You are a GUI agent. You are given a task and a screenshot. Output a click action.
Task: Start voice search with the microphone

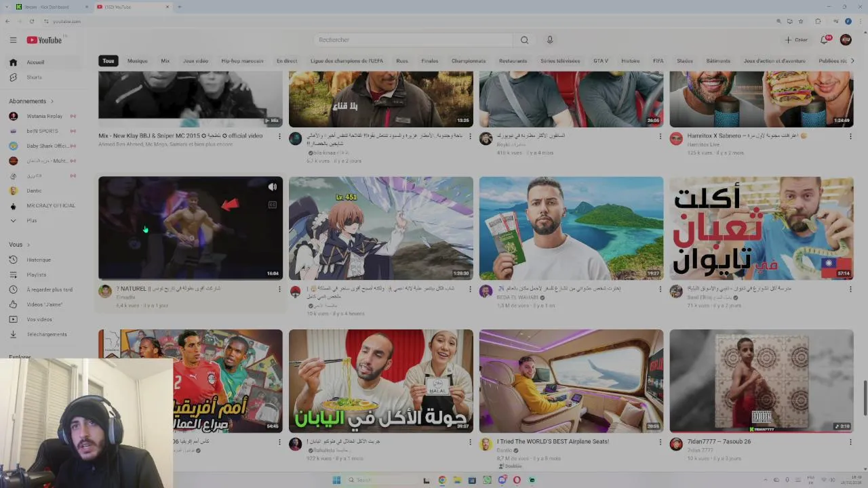pos(550,40)
